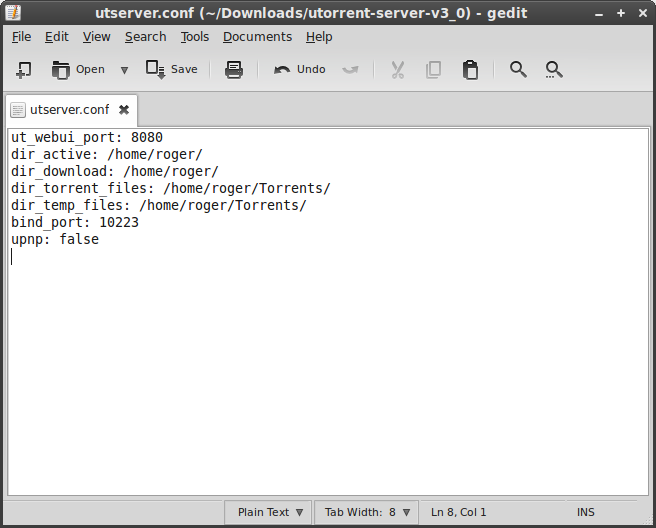The width and height of the screenshot is (656, 528).
Task: Maximize the gedit window
Action: (621, 13)
